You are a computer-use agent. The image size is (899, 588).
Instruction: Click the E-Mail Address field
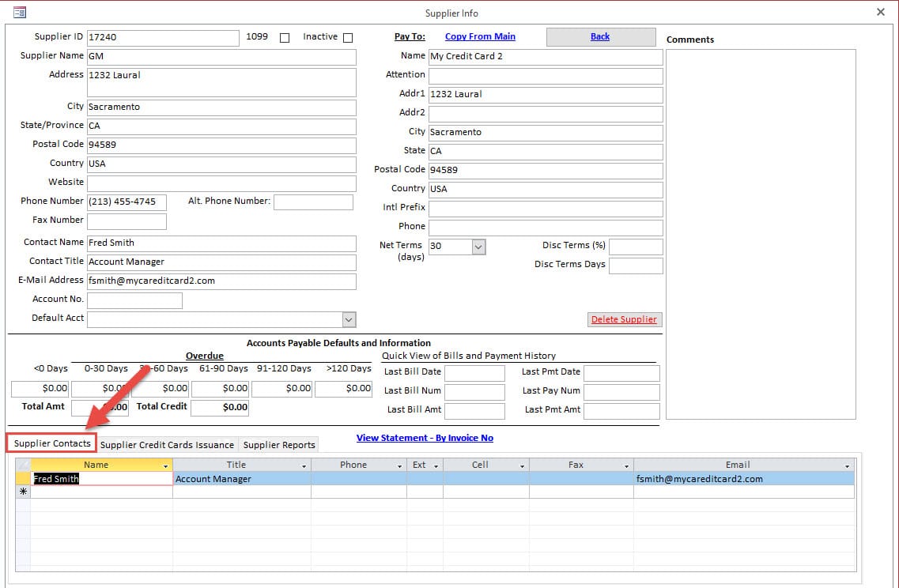pos(221,281)
